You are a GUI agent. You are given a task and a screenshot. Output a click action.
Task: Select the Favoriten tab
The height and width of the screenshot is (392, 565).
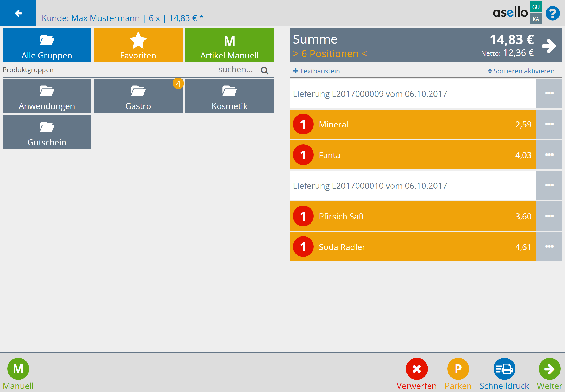(138, 45)
